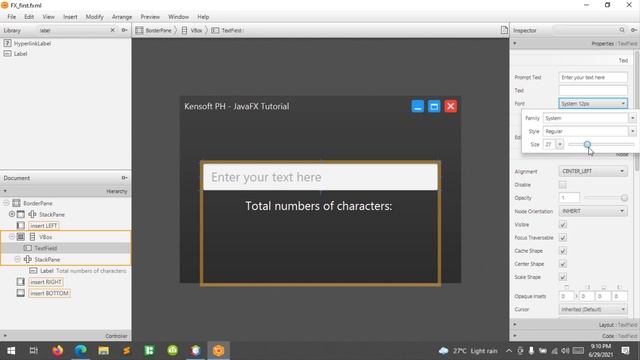640x360 pixels.
Task: Open the Arrange menu
Action: point(122,17)
